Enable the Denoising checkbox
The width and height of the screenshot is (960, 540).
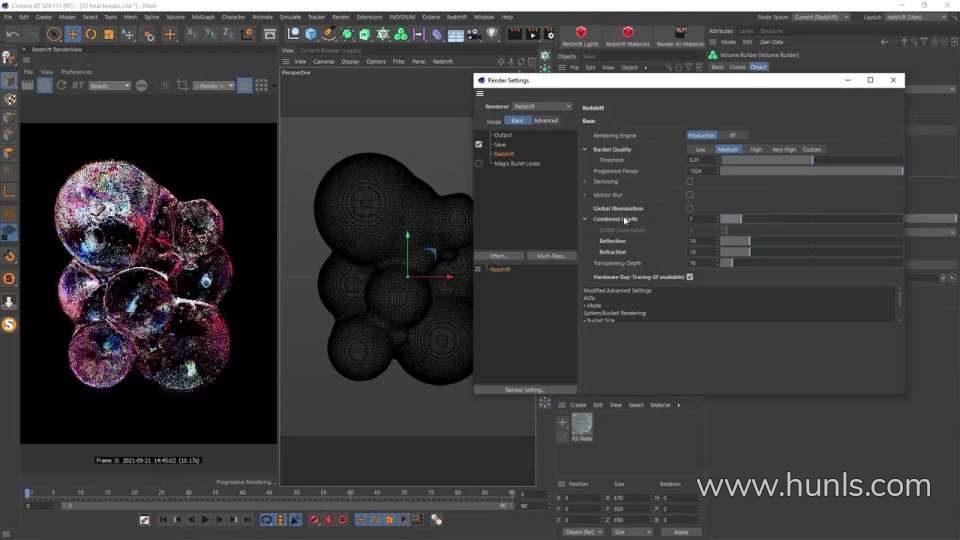tap(690, 182)
